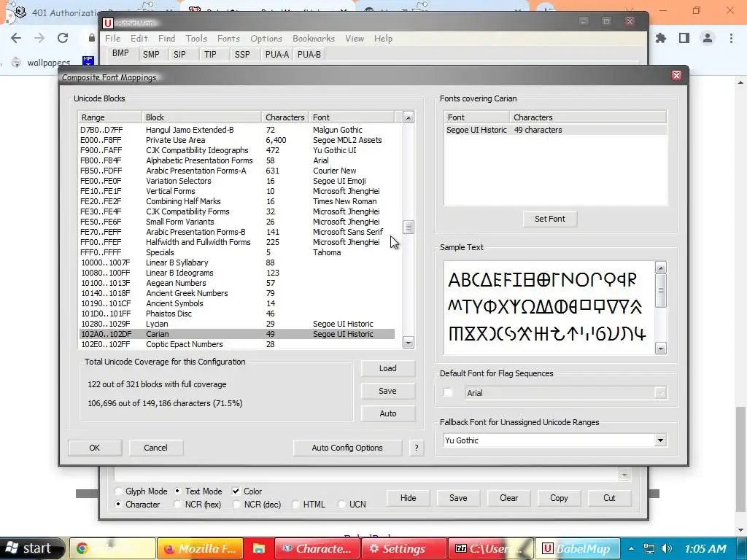Select the Lycian block row
Screen dimensions: 747x560
pos(237,324)
